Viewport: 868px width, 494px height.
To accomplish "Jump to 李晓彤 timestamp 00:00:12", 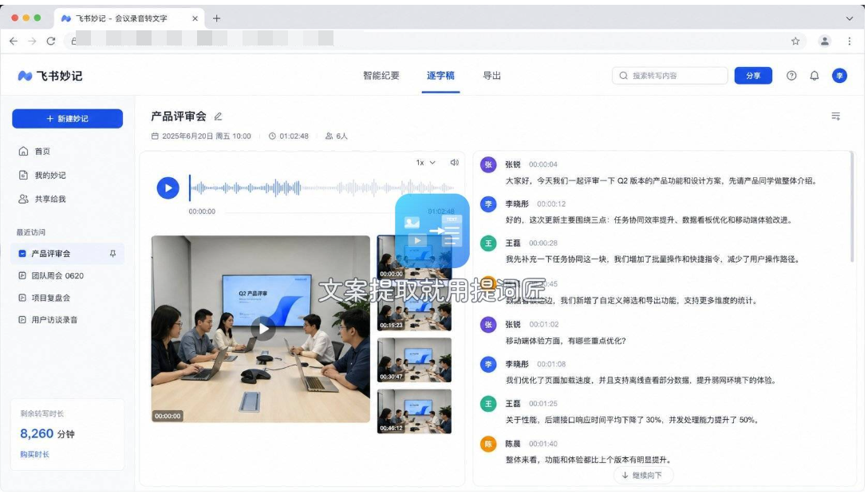I will (x=550, y=204).
